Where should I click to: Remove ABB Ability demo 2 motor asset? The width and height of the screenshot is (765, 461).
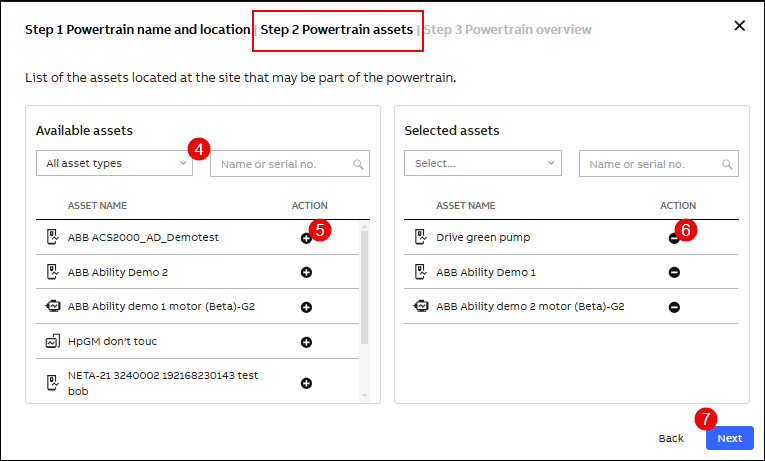tap(674, 307)
